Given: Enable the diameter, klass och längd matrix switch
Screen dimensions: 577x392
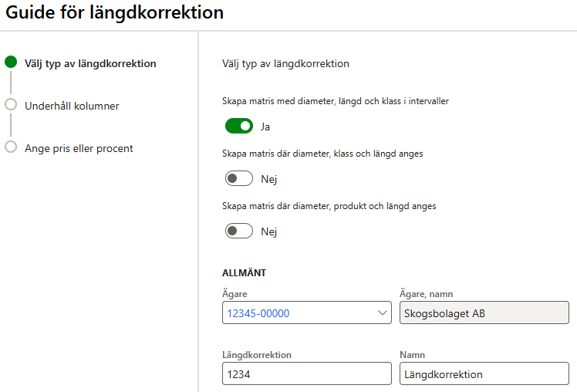Looking at the screenshot, I should click(239, 178).
